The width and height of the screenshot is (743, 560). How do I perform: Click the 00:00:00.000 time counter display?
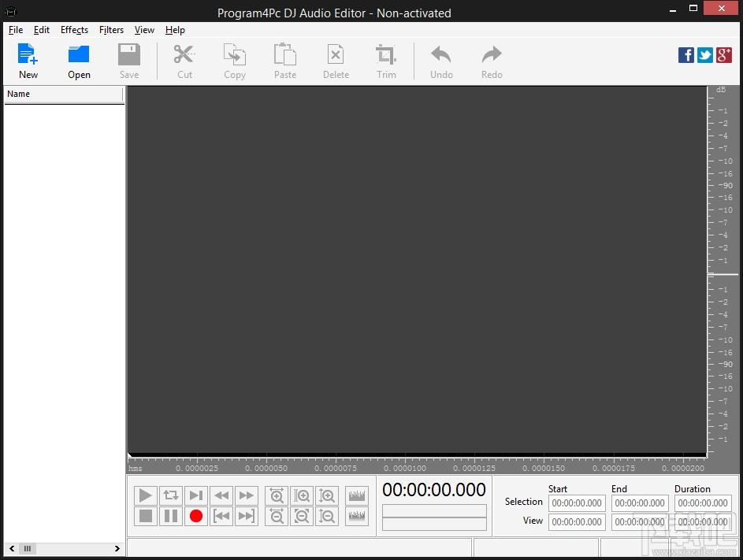click(433, 490)
